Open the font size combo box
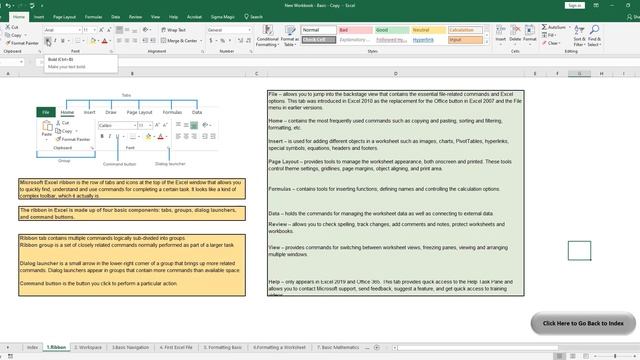Viewport: 640px width, 360px height. pyautogui.click(x=89, y=30)
